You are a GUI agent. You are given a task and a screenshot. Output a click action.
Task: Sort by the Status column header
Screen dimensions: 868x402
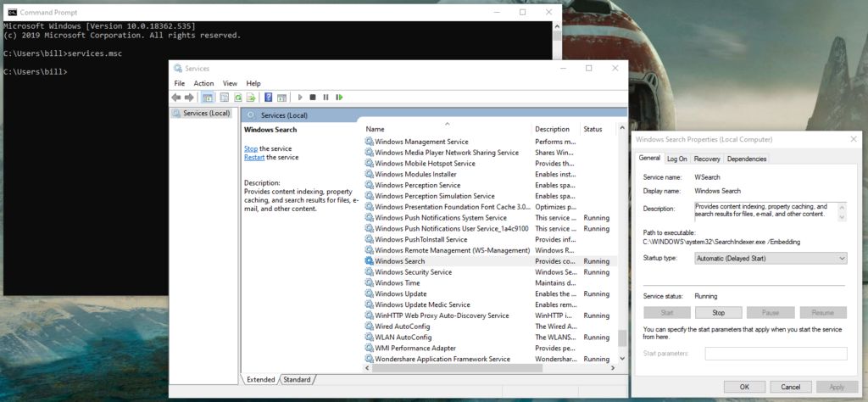pos(598,129)
